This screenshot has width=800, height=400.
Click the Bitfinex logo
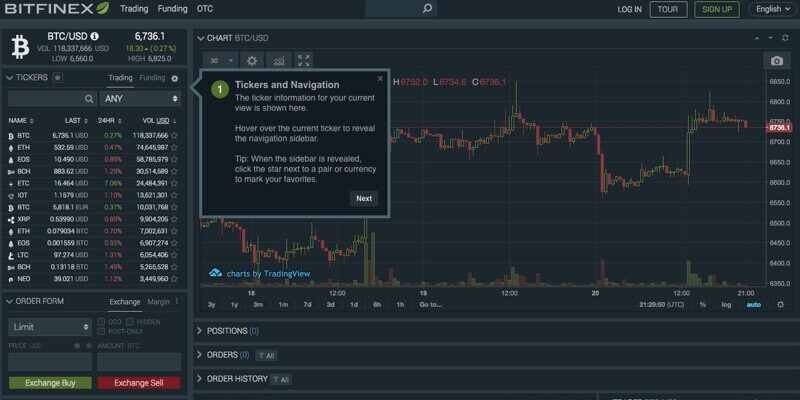(57, 9)
